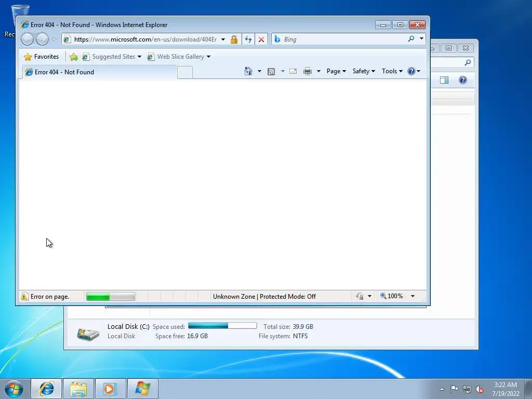
Task: Click the Error on page warning icon
Action: (24, 297)
